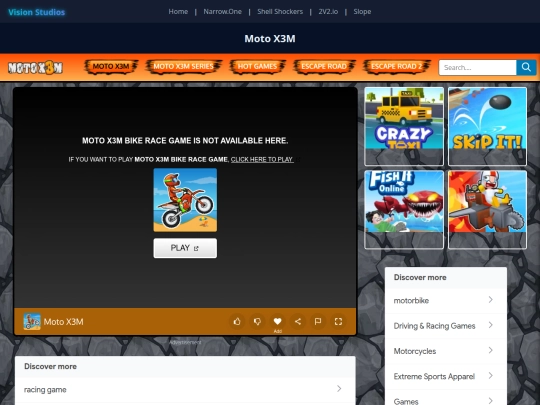Screen dimensions: 540x405
Task: Click the thumbs-up like icon
Action: (x=237, y=322)
